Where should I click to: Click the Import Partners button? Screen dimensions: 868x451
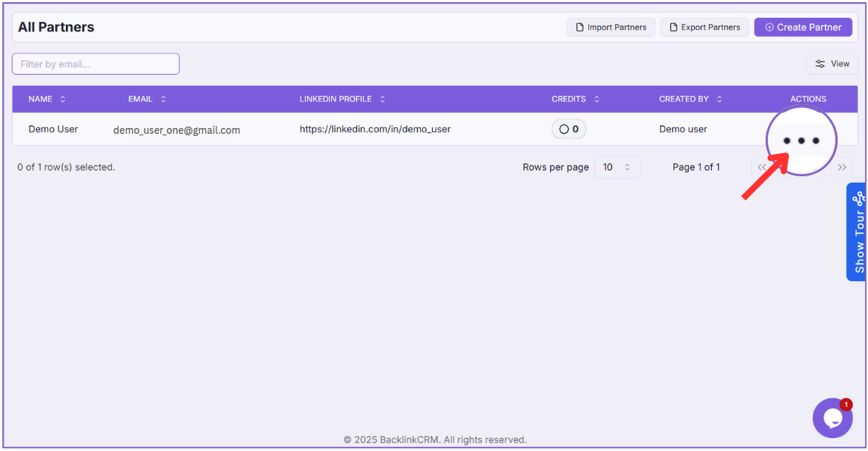tap(611, 27)
